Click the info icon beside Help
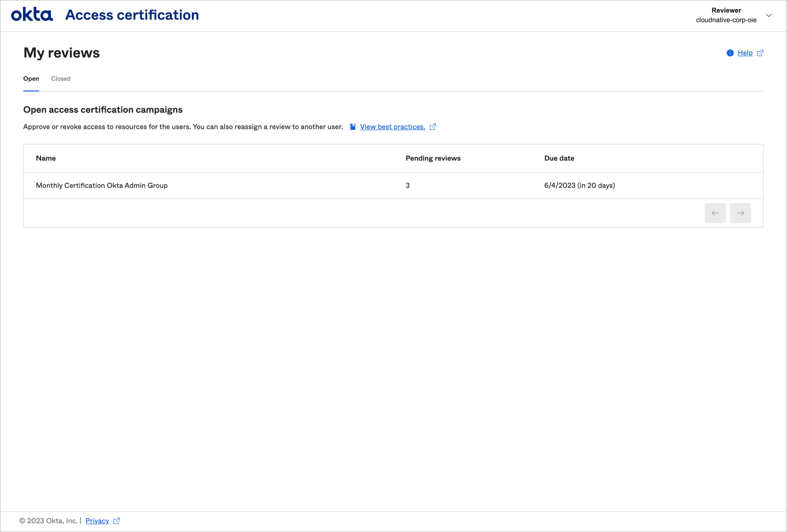 tap(730, 53)
